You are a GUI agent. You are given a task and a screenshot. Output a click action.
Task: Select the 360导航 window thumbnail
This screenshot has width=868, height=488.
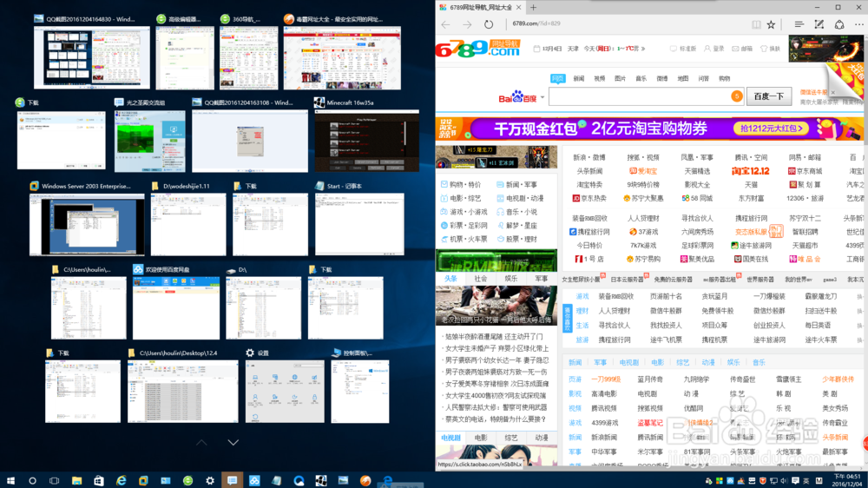tap(248, 57)
